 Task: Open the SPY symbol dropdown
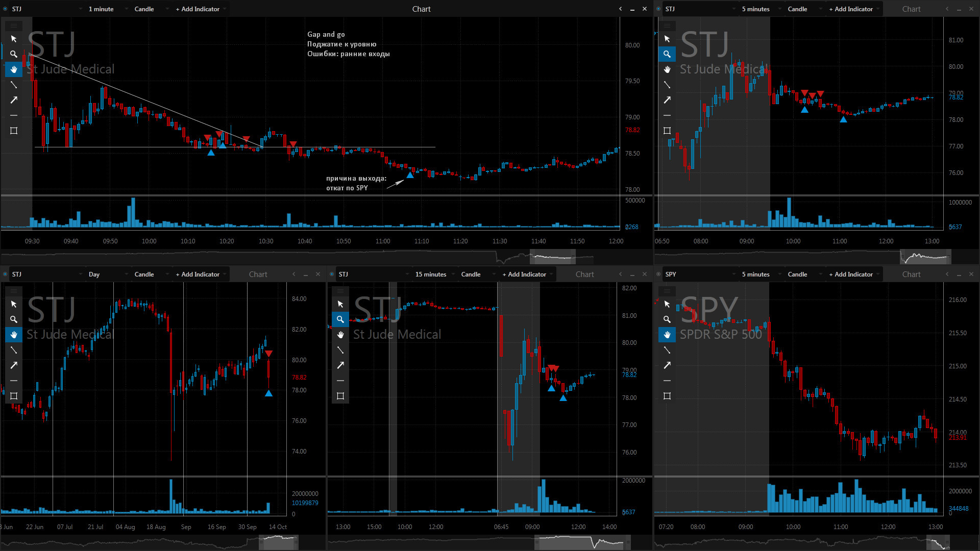coord(700,274)
